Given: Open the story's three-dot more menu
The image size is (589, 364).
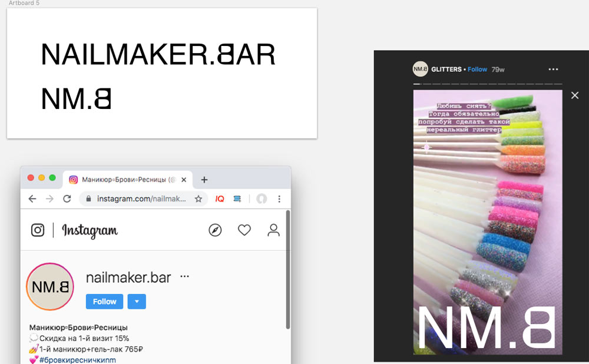Looking at the screenshot, I should click(x=552, y=70).
